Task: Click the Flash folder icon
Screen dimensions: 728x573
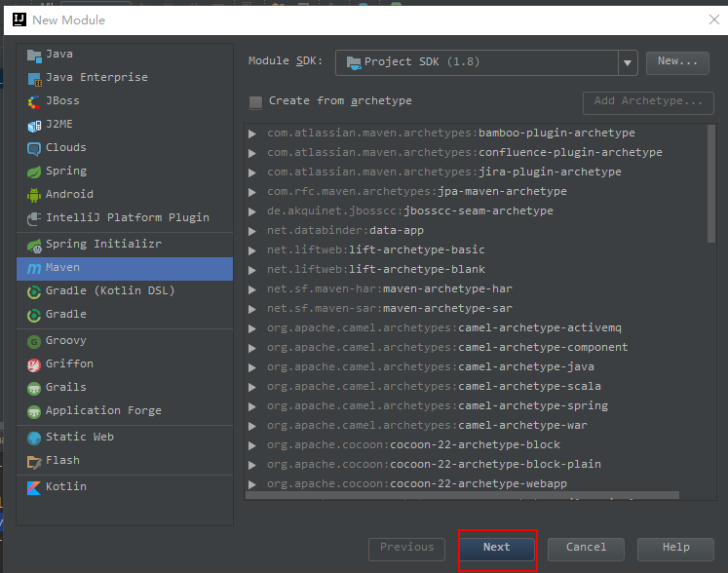Action: pos(34,462)
